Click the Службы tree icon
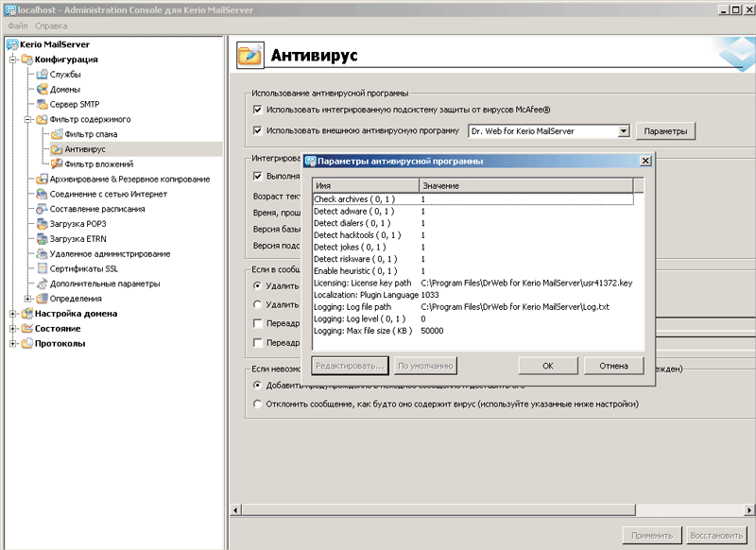The width and height of the screenshot is (756, 550). click(42, 74)
